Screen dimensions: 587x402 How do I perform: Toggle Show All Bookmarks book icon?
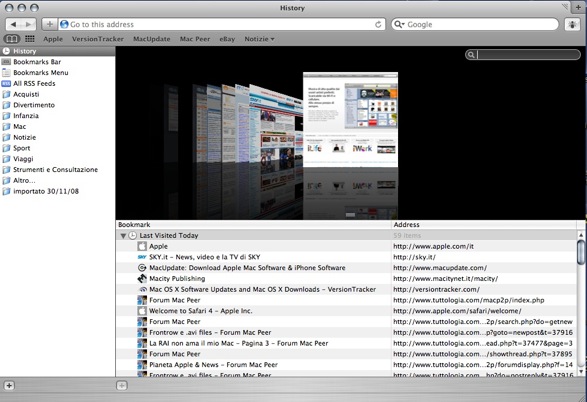[12, 39]
